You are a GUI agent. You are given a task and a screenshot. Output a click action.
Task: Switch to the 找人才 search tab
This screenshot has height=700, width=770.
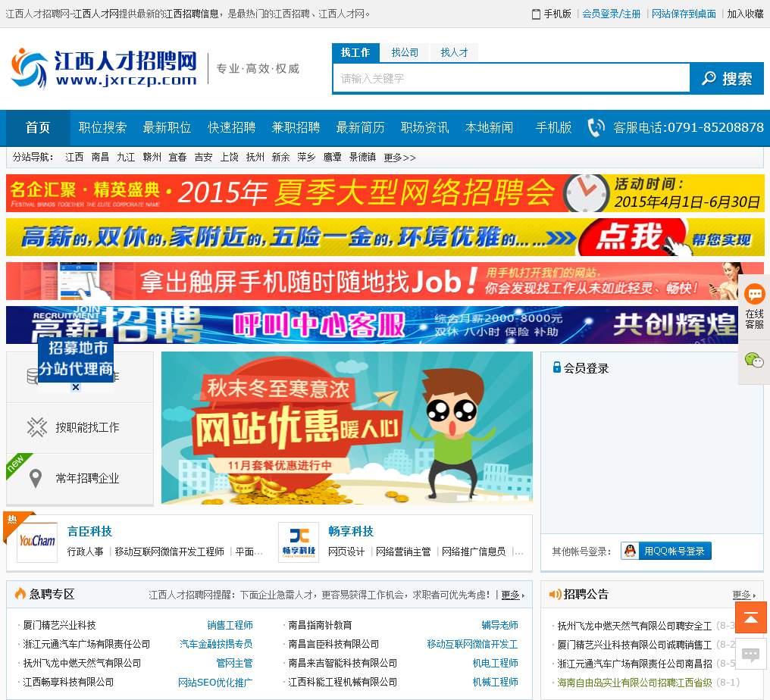(454, 52)
